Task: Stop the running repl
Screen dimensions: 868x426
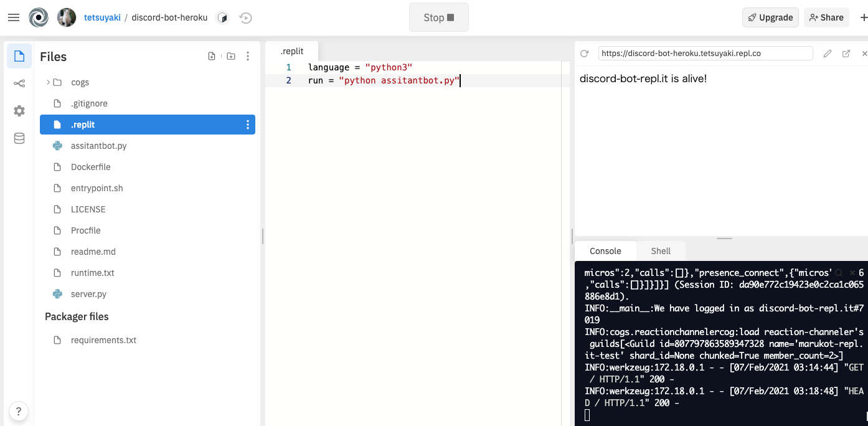Action: pos(439,17)
